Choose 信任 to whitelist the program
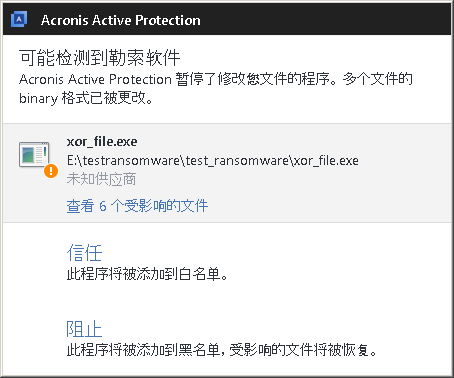Screen dimensions: 454x378 pos(84,253)
